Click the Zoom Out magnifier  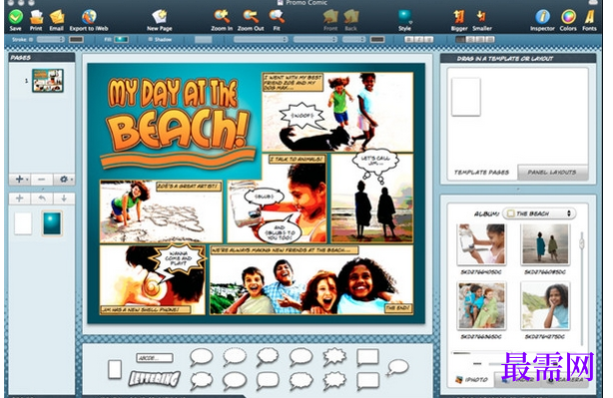pyautogui.click(x=251, y=16)
